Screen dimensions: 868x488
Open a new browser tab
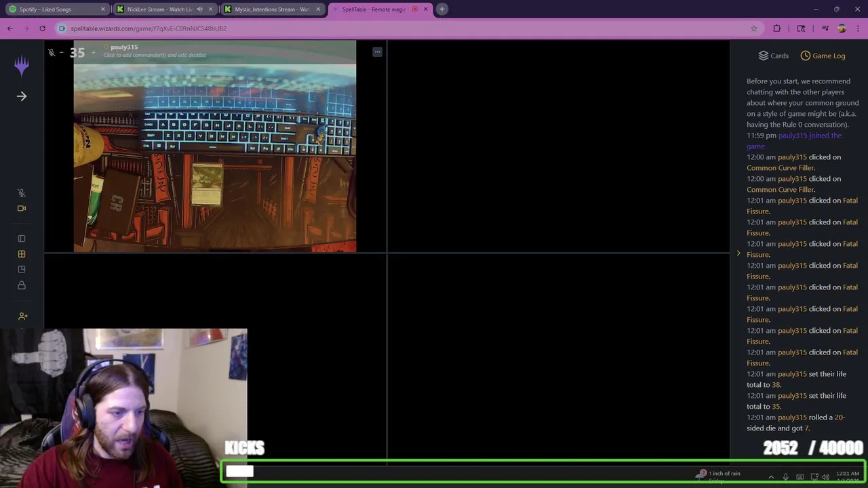[442, 9]
